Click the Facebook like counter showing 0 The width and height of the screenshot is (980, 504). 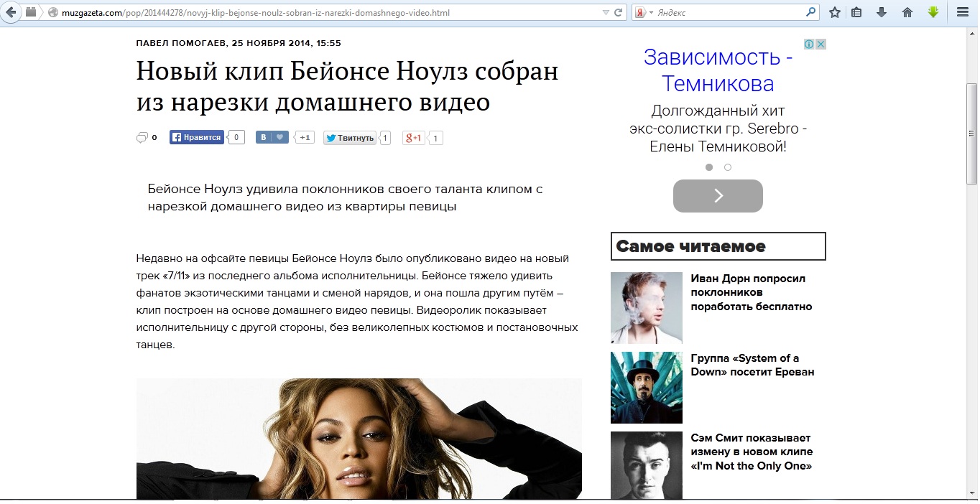tap(236, 137)
